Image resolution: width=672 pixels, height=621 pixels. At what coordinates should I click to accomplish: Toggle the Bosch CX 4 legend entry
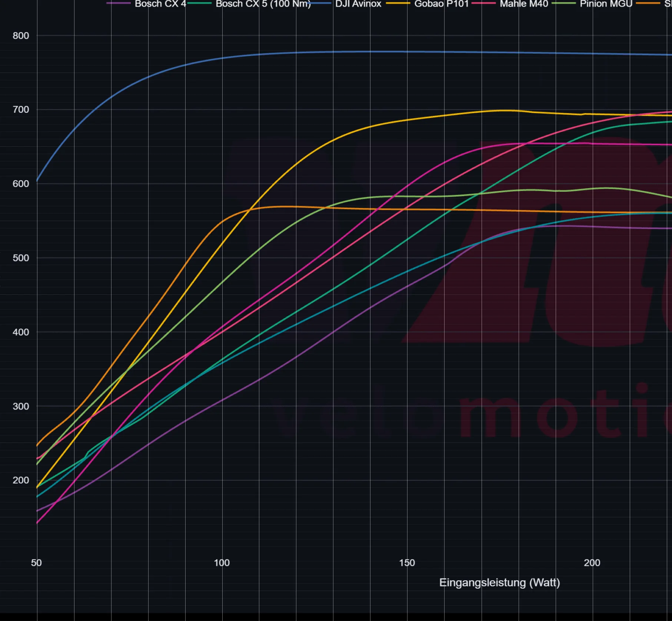coord(146,4)
